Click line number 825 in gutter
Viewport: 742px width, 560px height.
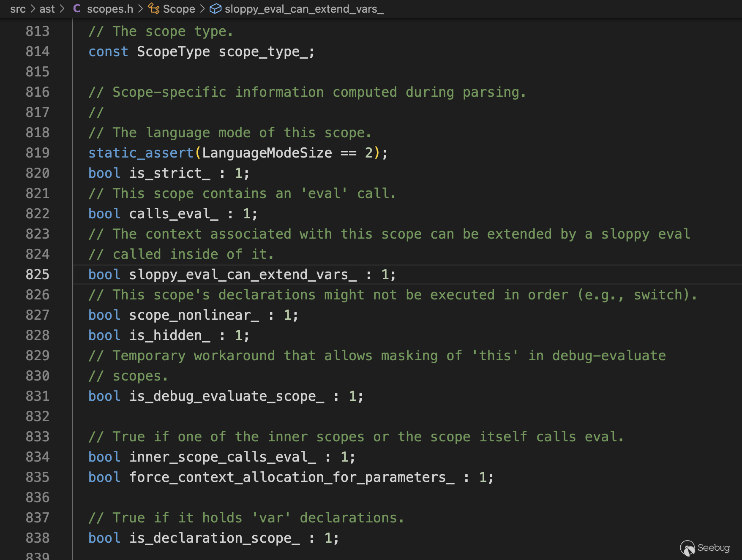[38, 275]
